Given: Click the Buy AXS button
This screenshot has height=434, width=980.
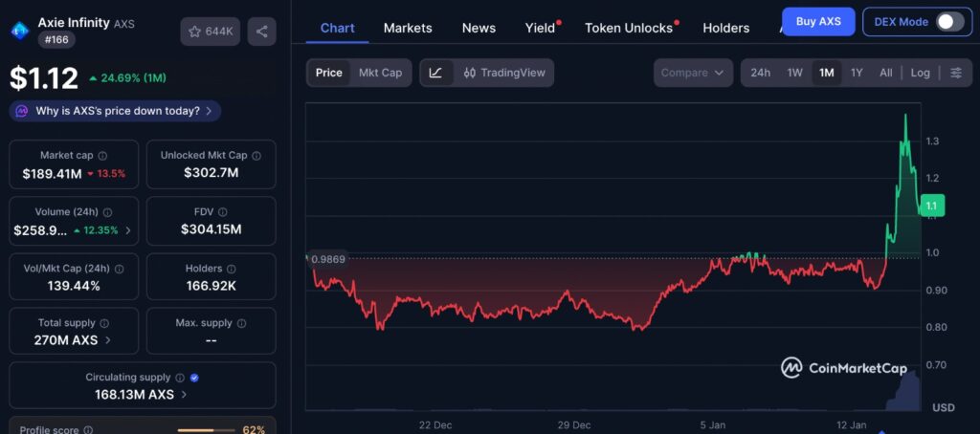Looking at the screenshot, I should [818, 22].
